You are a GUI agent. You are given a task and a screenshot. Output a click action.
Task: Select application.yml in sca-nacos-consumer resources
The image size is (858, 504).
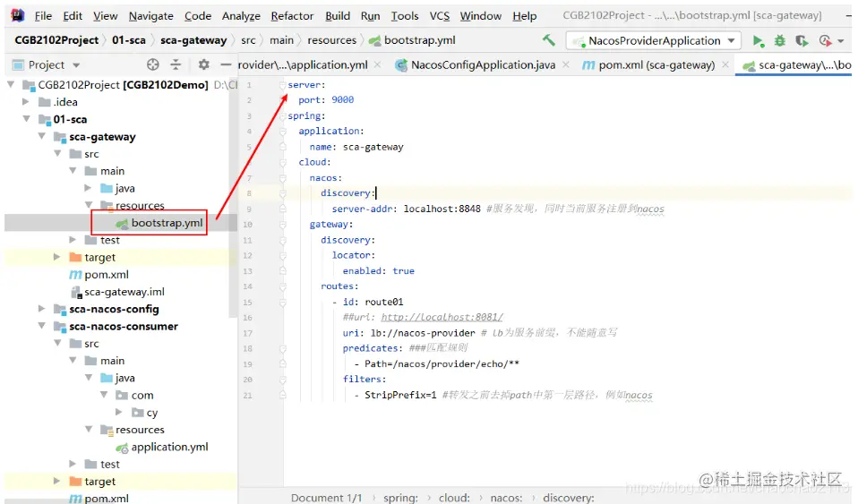169,447
